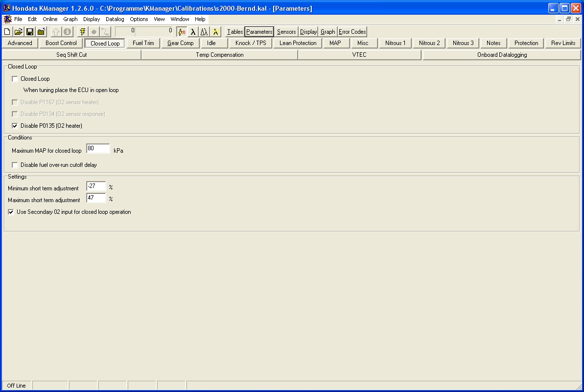Click the yellow lambda icon

tap(215, 32)
